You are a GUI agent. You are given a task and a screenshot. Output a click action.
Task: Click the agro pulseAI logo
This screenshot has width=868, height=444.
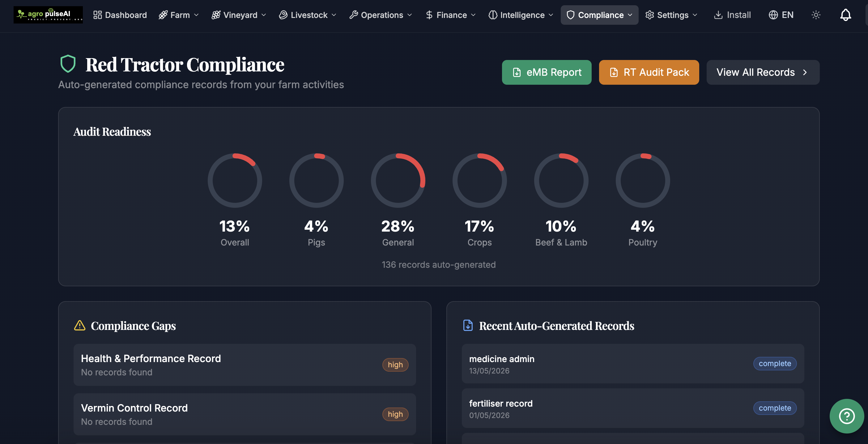tap(48, 15)
